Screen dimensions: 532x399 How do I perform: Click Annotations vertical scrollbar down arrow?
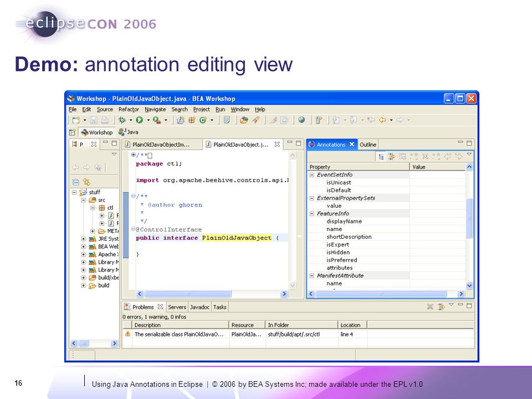(x=469, y=286)
